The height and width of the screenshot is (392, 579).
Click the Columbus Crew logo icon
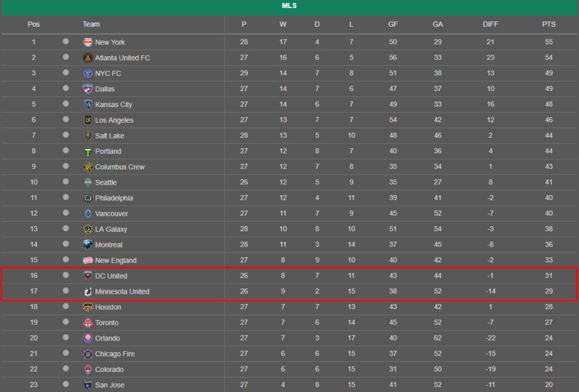pyautogui.click(x=87, y=167)
